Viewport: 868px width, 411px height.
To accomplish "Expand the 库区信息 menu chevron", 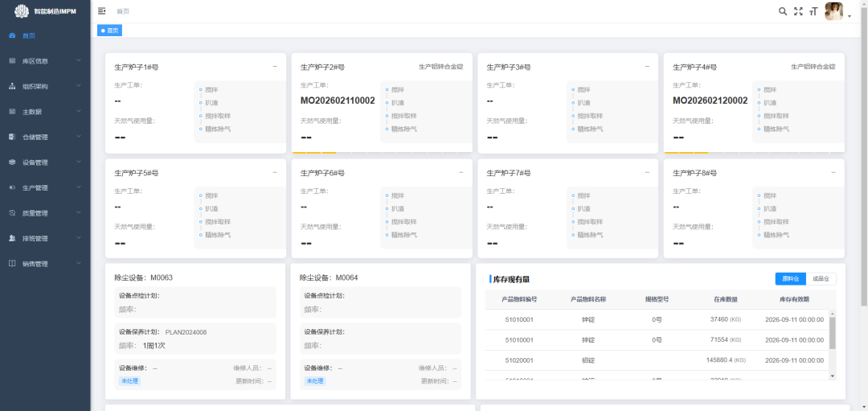I will point(79,60).
